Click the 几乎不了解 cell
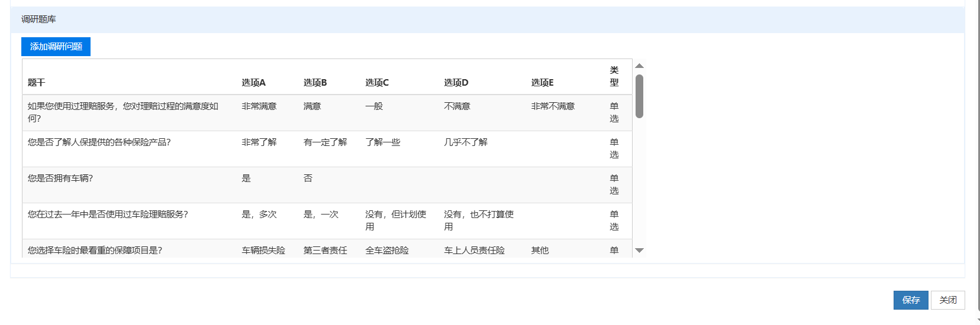This screenshot has height=325, width=980. [x=466, y=142]
